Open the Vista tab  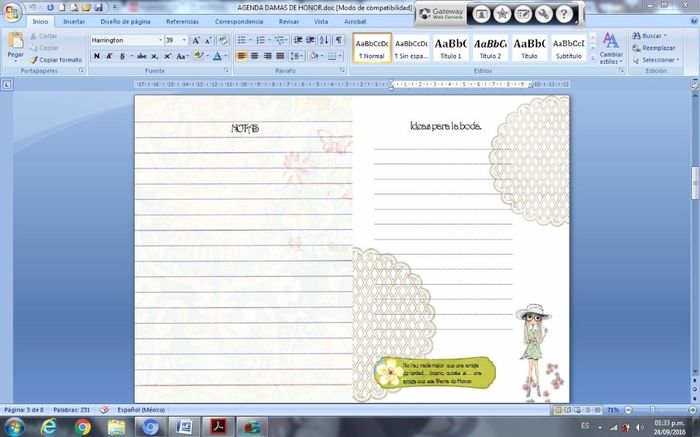point(321,21)
